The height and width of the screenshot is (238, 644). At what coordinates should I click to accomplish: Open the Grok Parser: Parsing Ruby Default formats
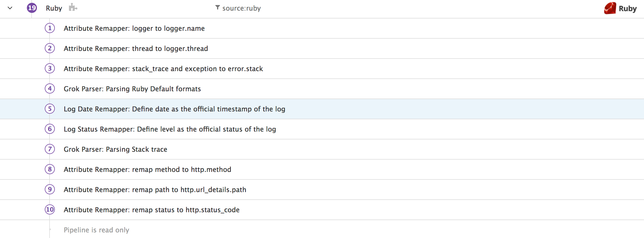(132, 88)
